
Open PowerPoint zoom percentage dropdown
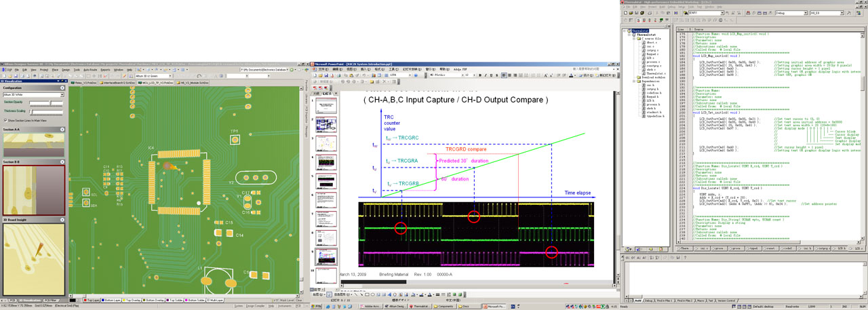point(410,75)
